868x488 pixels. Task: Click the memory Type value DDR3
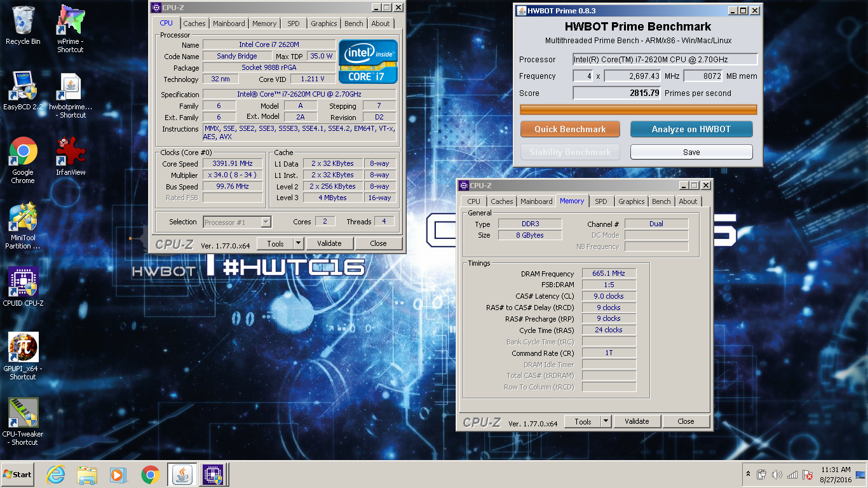529,224
